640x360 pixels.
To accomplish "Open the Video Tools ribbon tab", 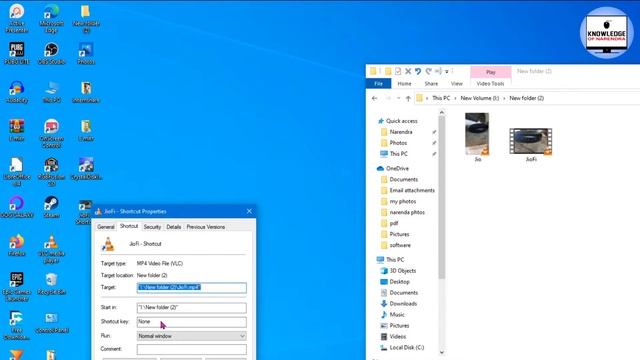I will pyautogui.click(x=490, y=84).
